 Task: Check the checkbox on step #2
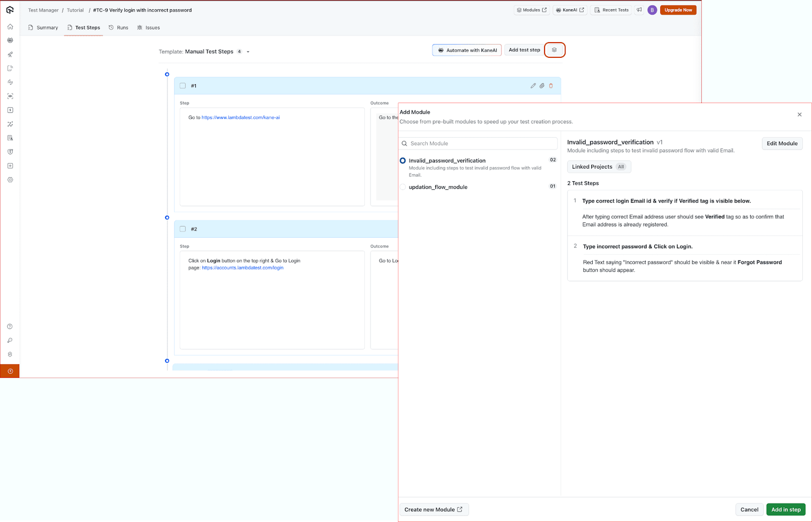click(183, 229)
